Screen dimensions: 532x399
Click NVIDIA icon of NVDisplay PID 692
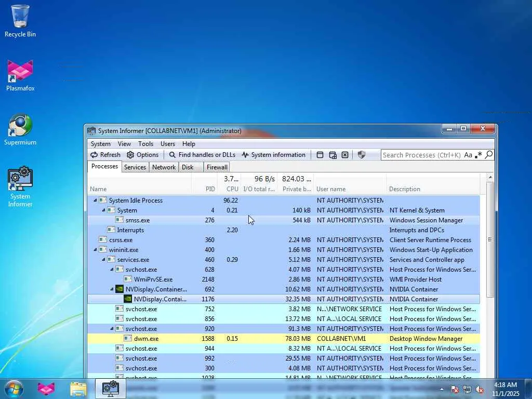(119, 289)
